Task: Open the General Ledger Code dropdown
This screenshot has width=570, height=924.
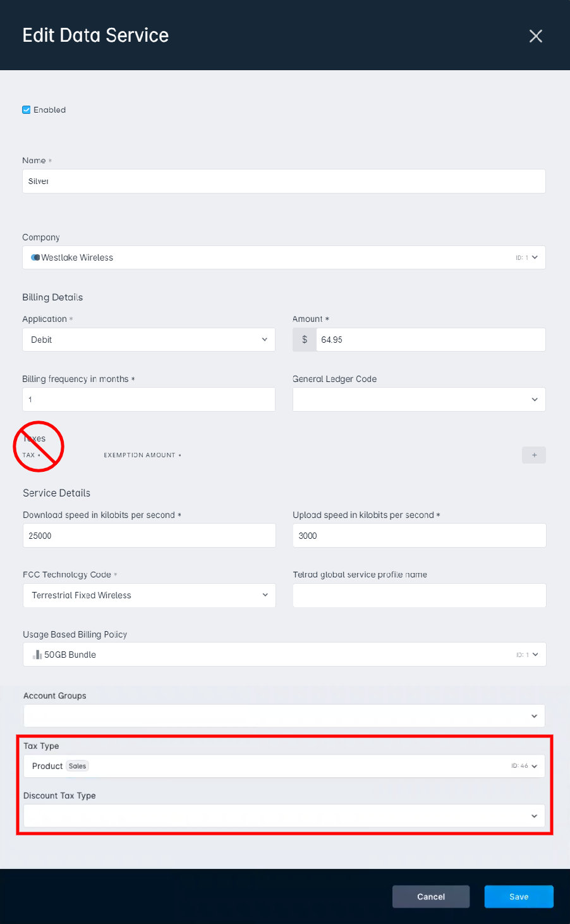Action: tap(419, 400)
